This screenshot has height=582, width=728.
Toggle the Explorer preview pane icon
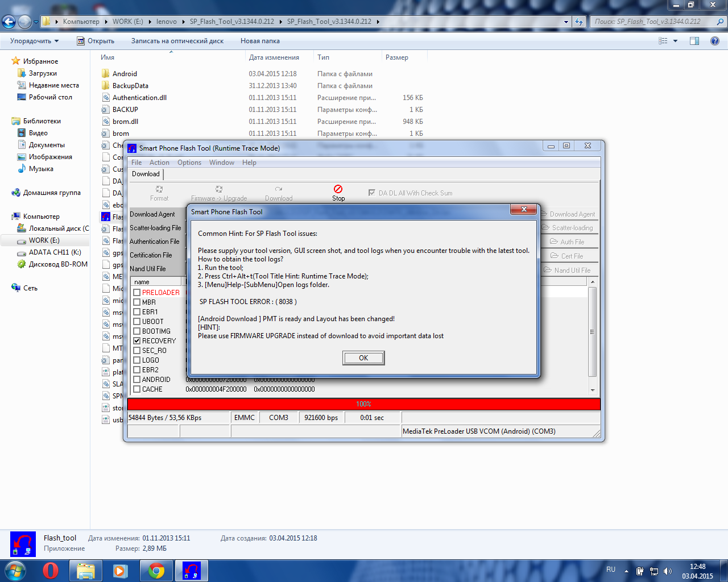[x=694, y=41]
